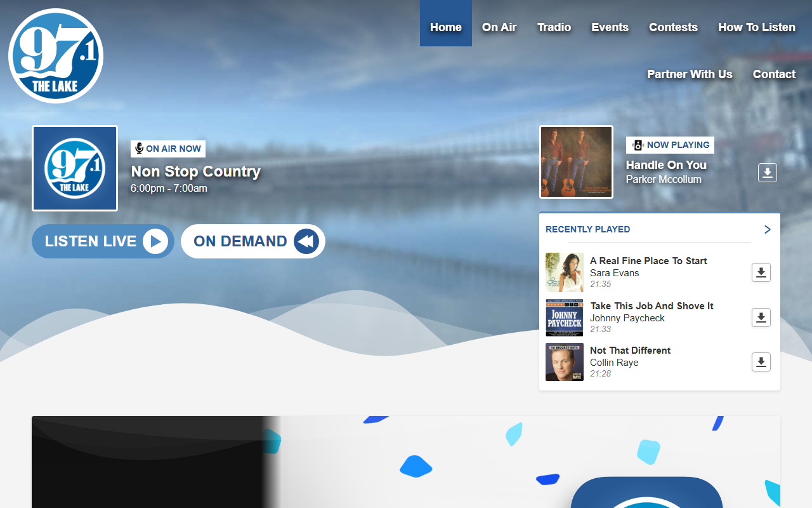Click the 97.1 The Lake logo
The image size is (812, 508).
[56, 56]
